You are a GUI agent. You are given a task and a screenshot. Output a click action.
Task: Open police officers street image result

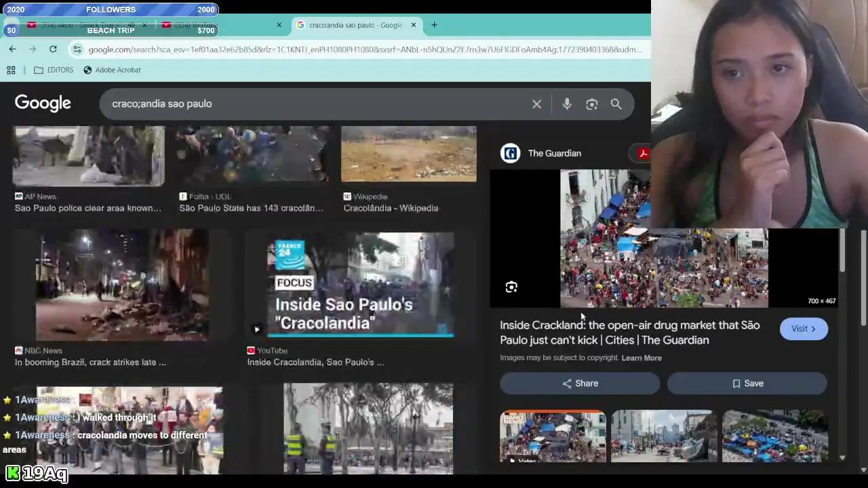tap(368, 428)
